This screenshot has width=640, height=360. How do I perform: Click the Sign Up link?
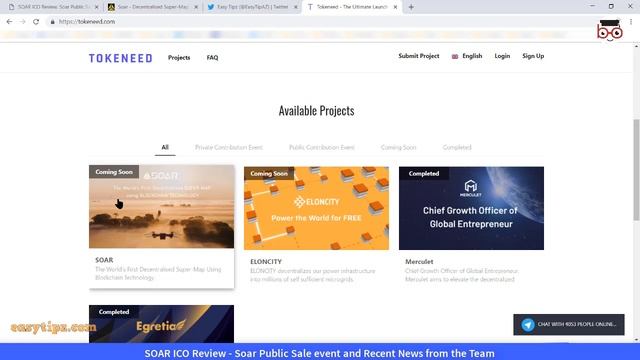click(x=533, y=56)
